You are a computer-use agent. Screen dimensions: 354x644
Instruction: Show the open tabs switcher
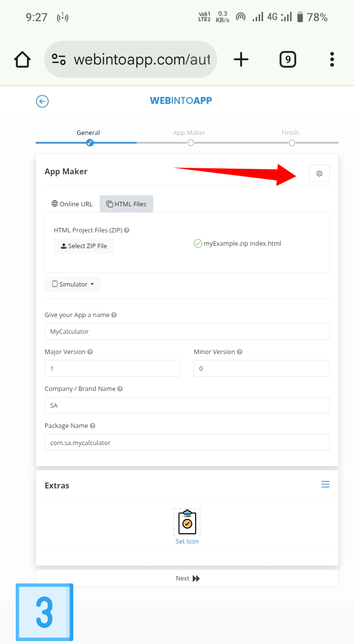[288, 60]
